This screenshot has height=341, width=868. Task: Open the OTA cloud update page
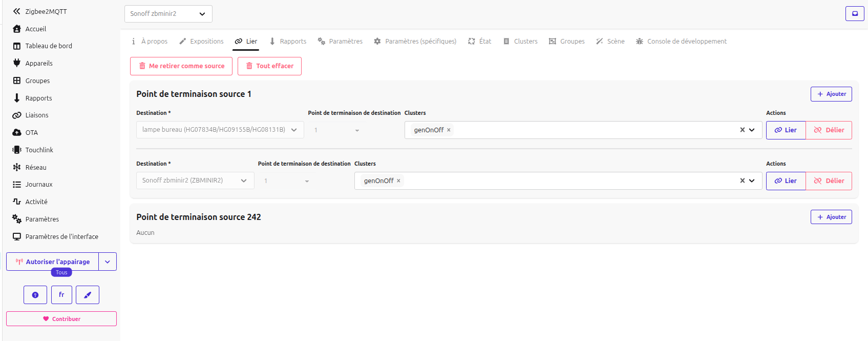31,132
